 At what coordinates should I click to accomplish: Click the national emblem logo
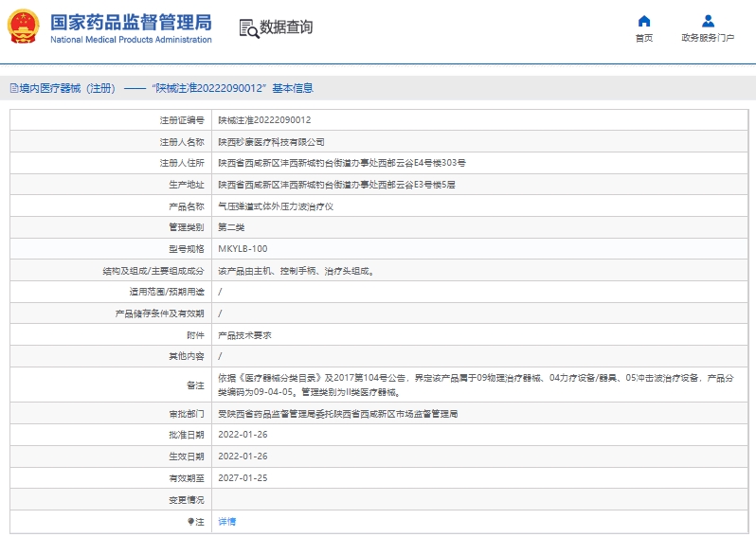23,27
